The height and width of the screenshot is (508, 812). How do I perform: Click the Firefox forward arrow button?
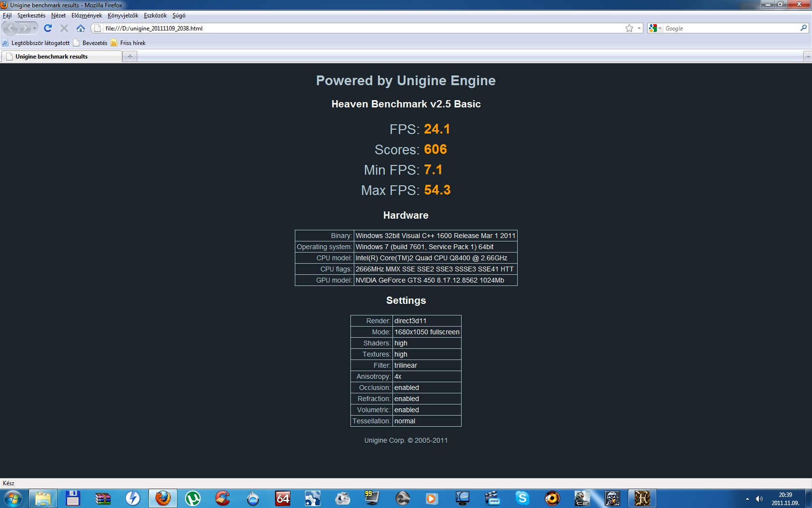[25, 28]
